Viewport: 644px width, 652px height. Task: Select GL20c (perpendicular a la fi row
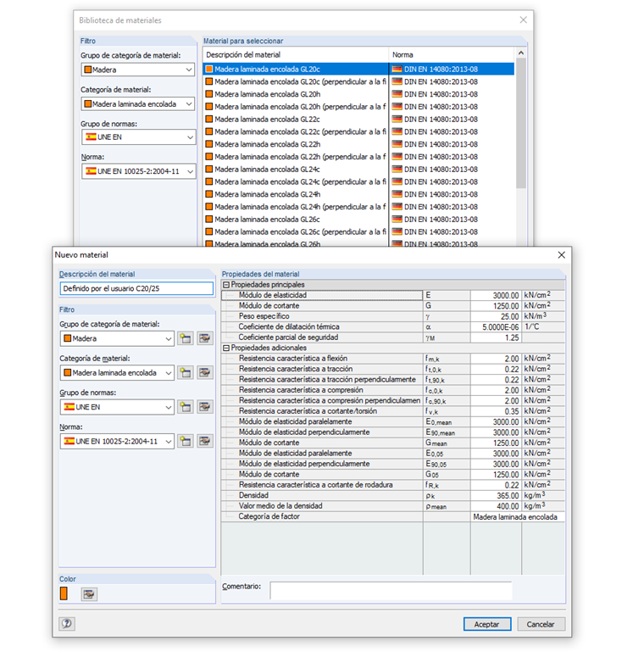(358, 81)
